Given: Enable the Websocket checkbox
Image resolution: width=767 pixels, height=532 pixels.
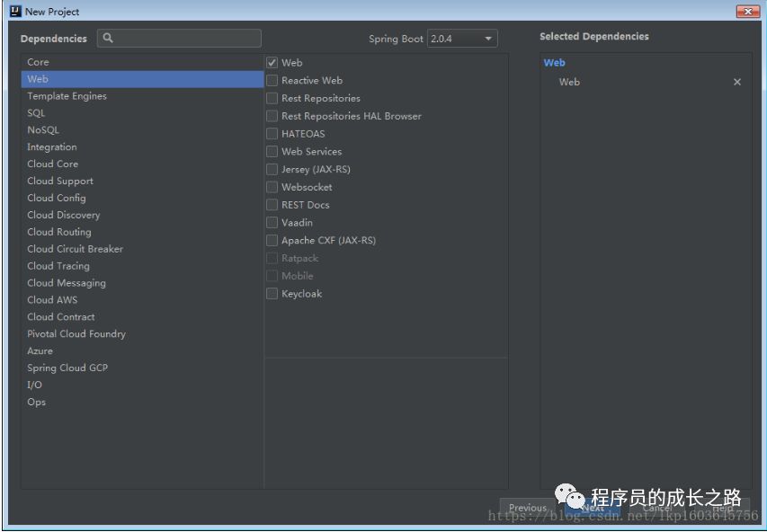Looking at the screenshot, I should click(272, 187).
